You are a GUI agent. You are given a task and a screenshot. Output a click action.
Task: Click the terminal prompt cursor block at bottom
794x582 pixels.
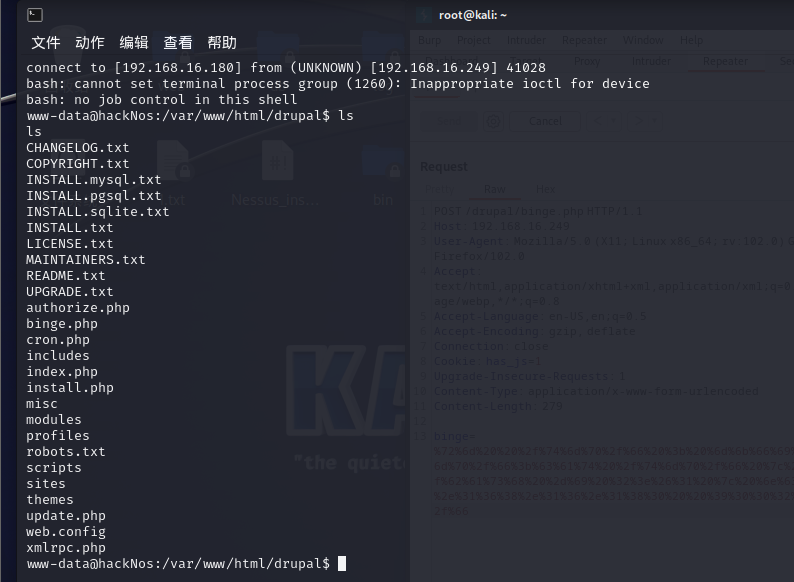[342, 564]
